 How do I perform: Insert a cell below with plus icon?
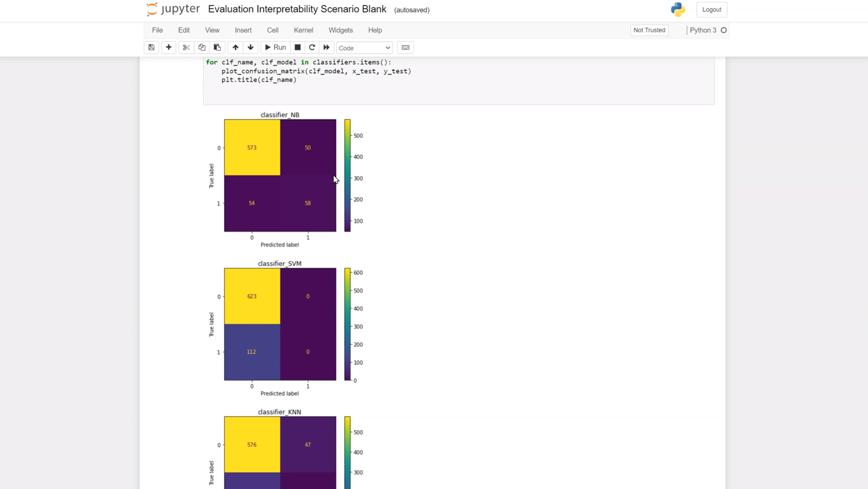(x=169, y=47)
